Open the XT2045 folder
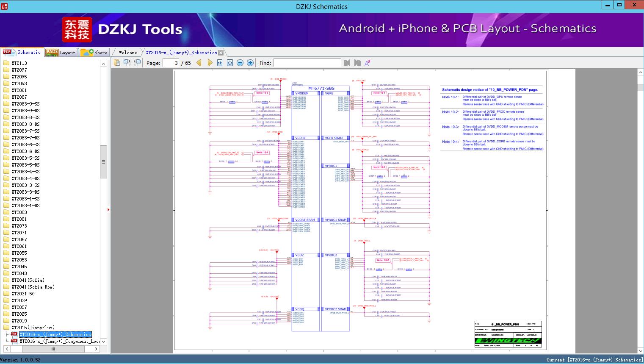Image resolution: width=644 pixels, height=364 pixels. (x=15, y=267)
